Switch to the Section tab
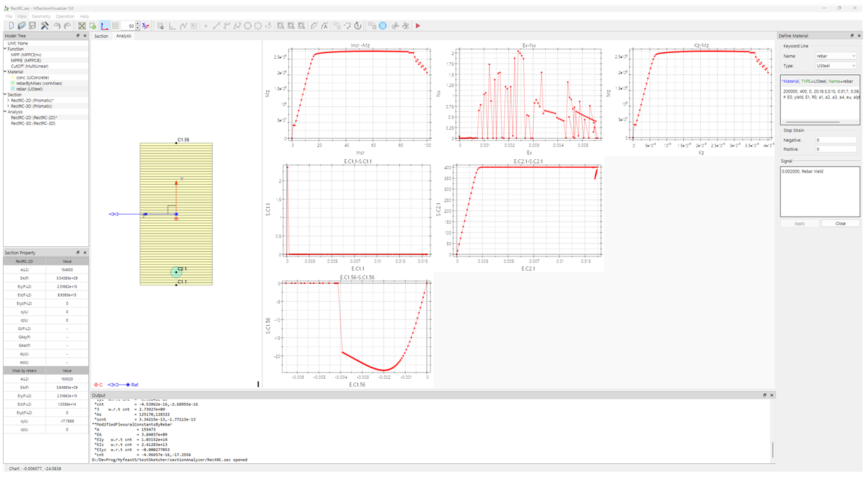The image size is (868, 478). point(101,35)
